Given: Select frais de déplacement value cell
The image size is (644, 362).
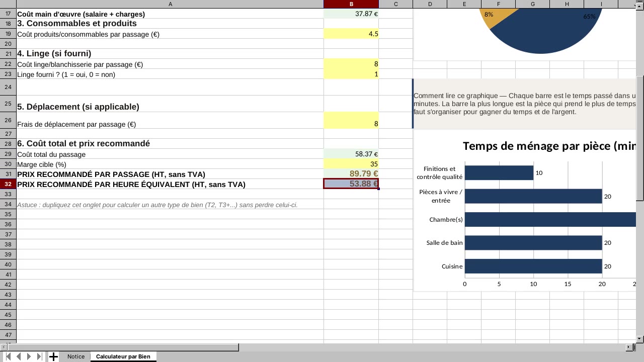Looking at the screenshot, I should click(x=351, y=120).
